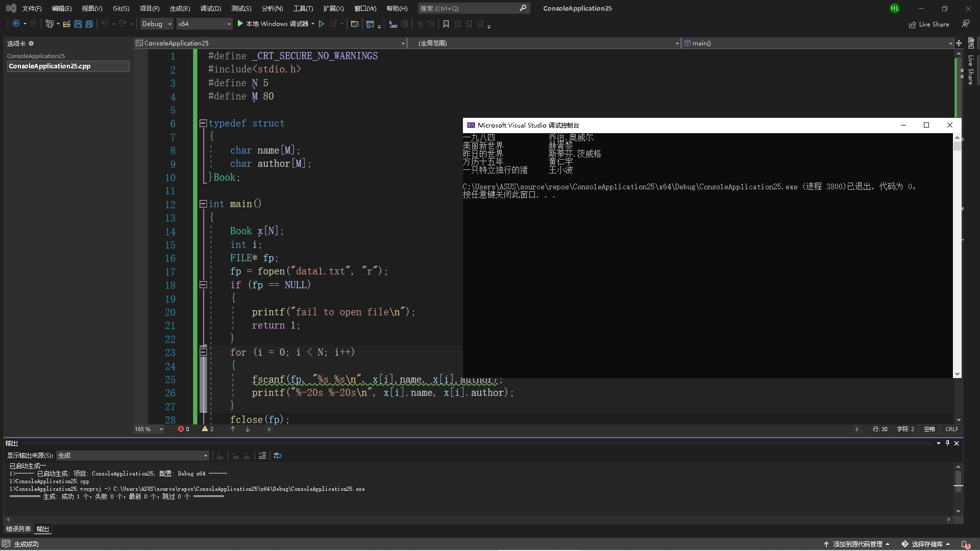Open the 调试(D) Debug menu

pyautogui.click(x=210, y=8)
